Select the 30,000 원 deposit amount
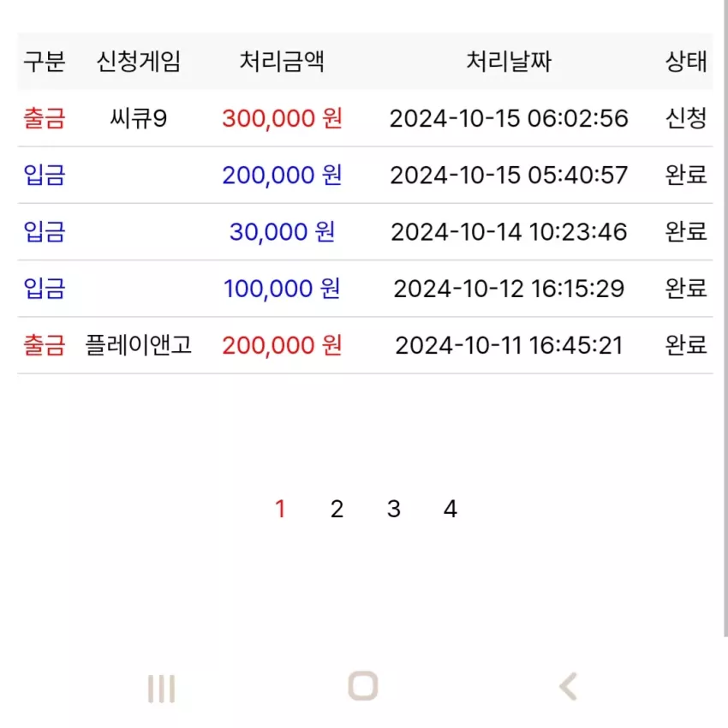This screenshot has width=728, height=728. [x=283, y=232]
